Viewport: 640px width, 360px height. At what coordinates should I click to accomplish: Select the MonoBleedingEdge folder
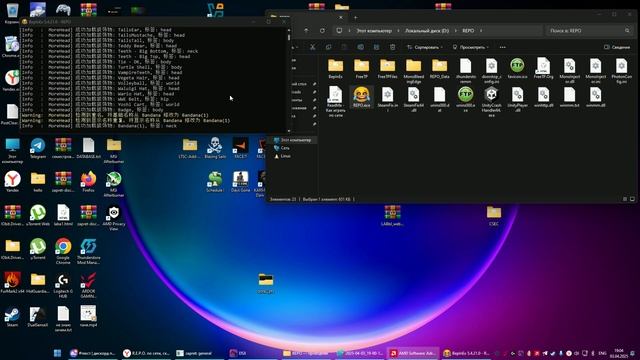pos(413,70)
